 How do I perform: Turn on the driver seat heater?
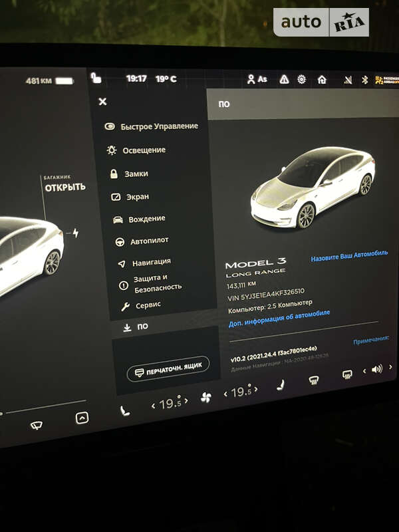[x=124, y=410]
